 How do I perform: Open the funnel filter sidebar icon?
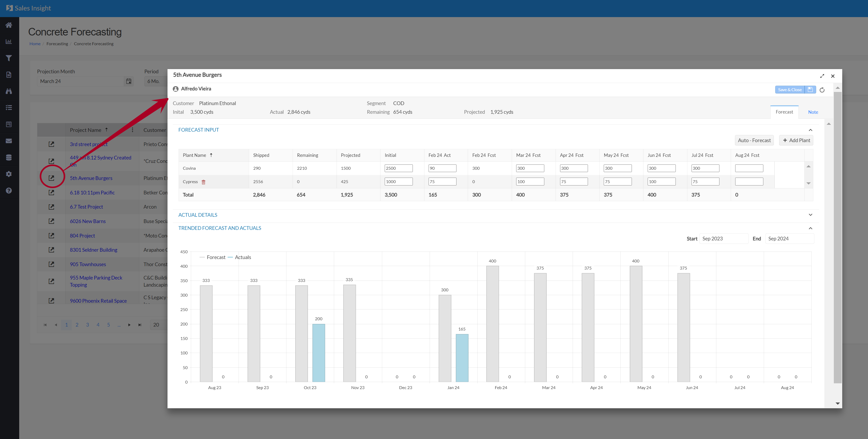click(9, 58)
